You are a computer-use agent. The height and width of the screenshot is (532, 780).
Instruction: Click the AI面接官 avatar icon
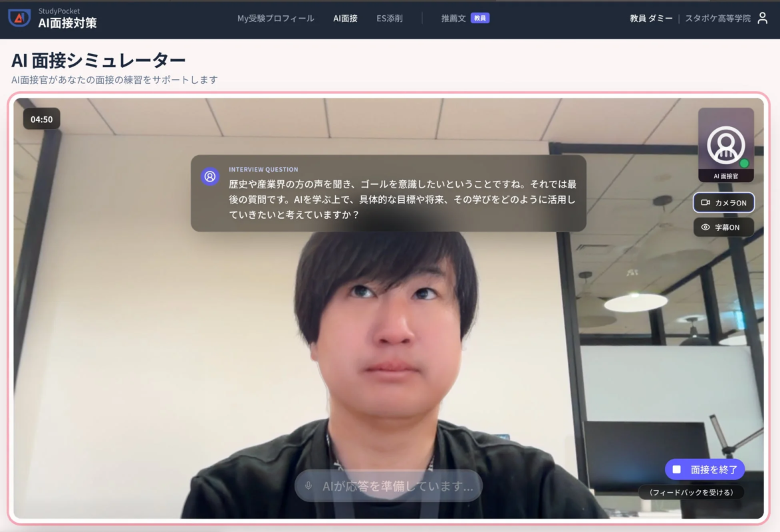[x=725, y=143]
